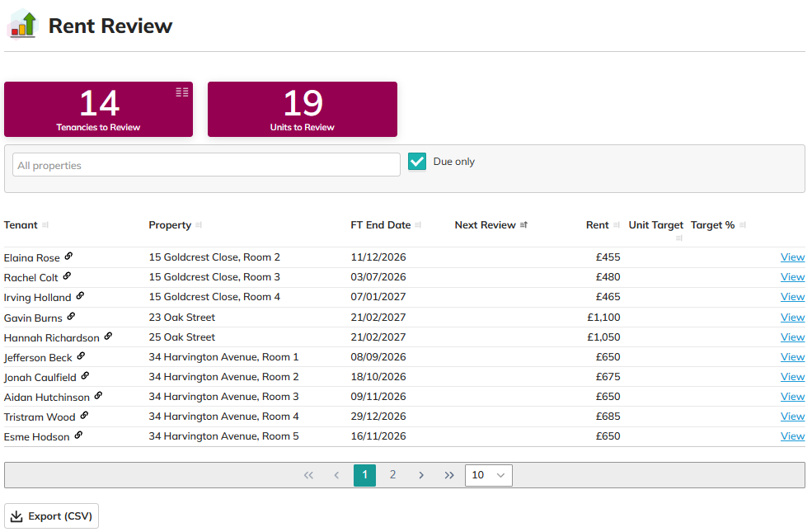Open the link icon beside Hannah Richardson

pyautogui.click(x=108, y=337)
